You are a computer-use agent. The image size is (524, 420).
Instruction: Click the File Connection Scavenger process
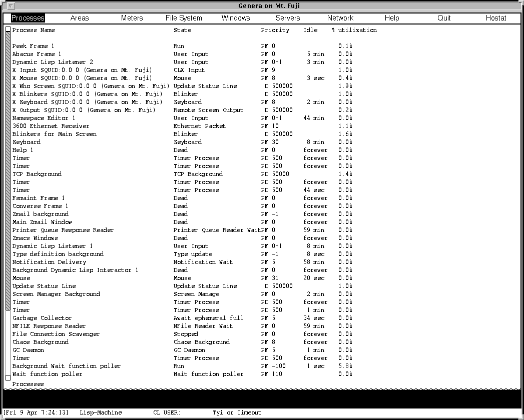click(x=56, y=334)
